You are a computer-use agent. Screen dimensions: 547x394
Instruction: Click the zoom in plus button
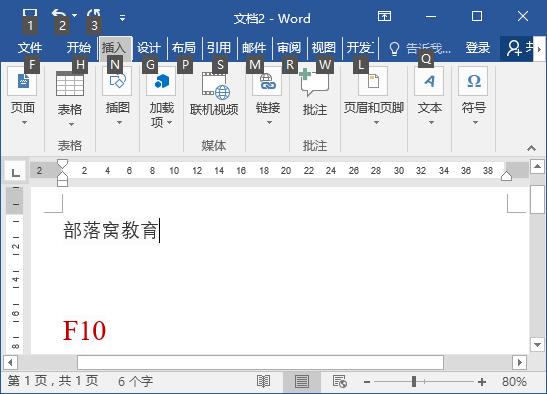[482, 382]
